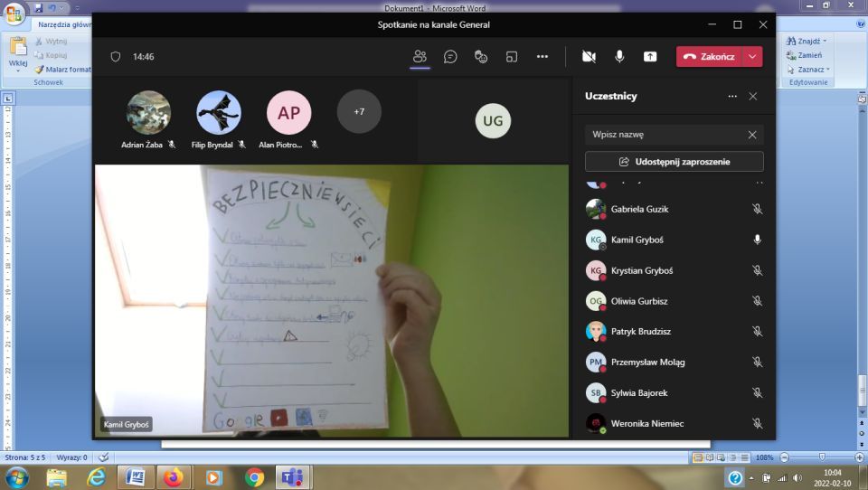The height and width of the screenshot is (490, 868).
Task: Turn the camera on
Action: click(x=589, y=56)
